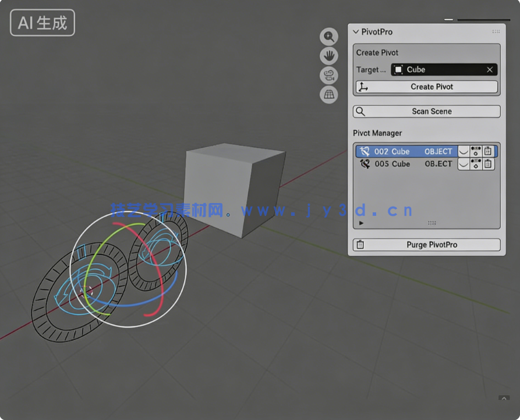Toggle the dots option for 005 Cube entry

coord(476,164)
